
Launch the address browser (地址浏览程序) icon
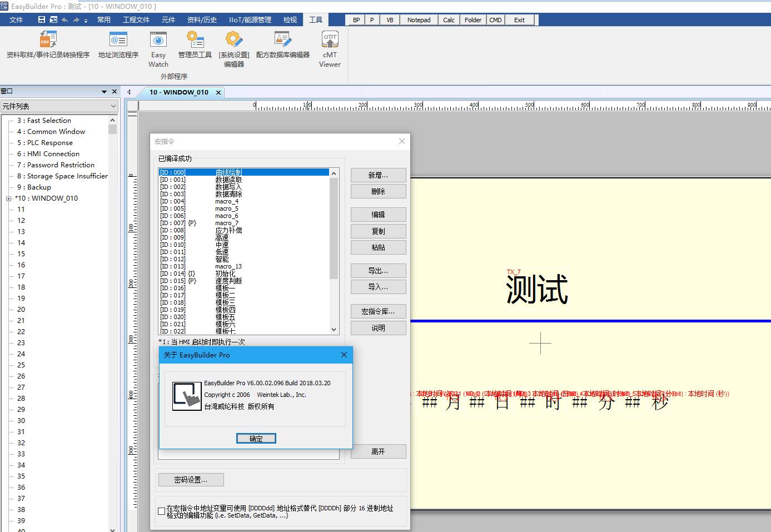pyautogui.click(x=118, y=40)
